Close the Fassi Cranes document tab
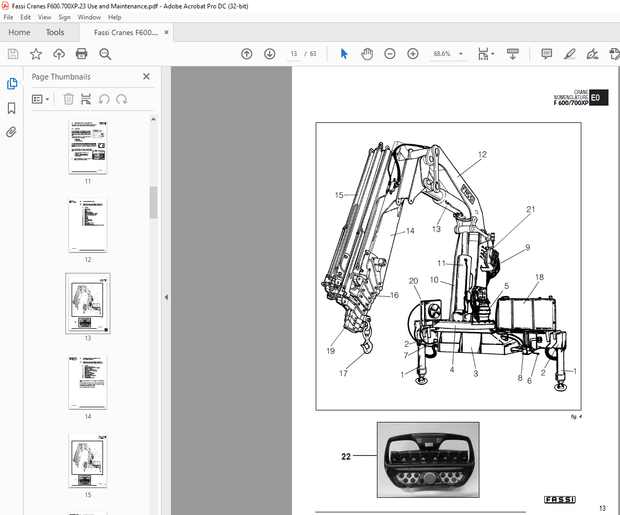Viewport: 620px width, 515px height. 166,32
